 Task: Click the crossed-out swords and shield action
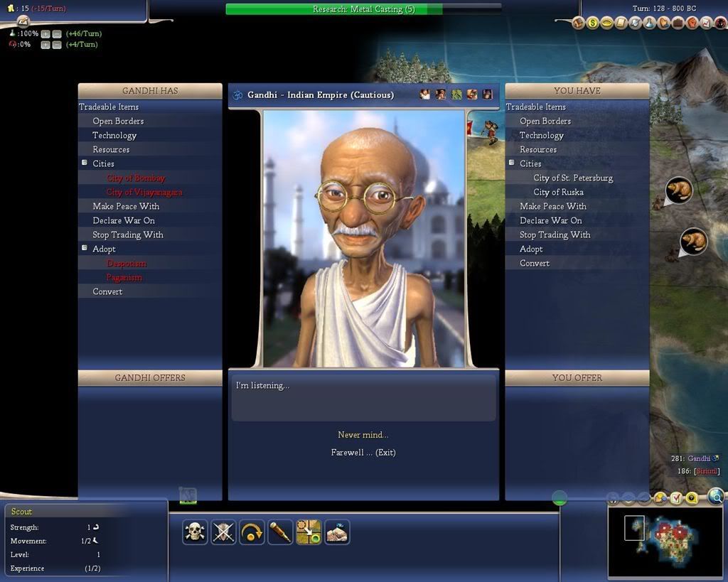tap(223, 532)
